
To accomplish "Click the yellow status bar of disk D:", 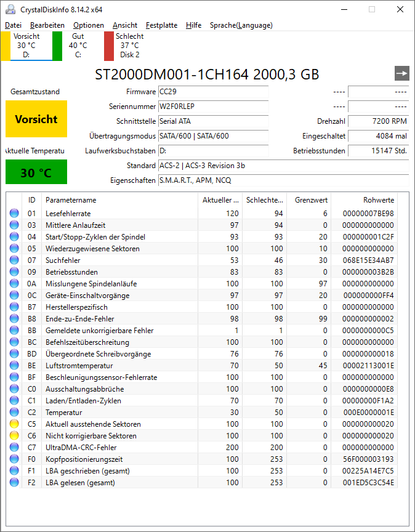I will point(6,46).
